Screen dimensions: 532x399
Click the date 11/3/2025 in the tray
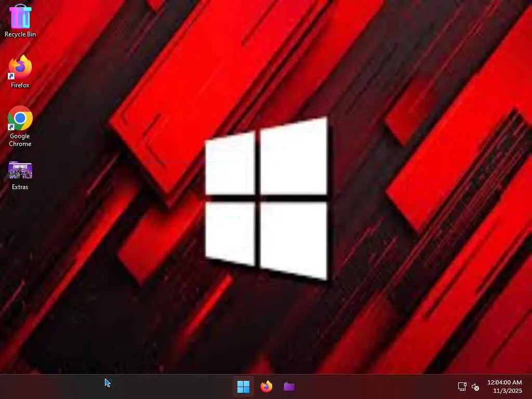(507, 391)
